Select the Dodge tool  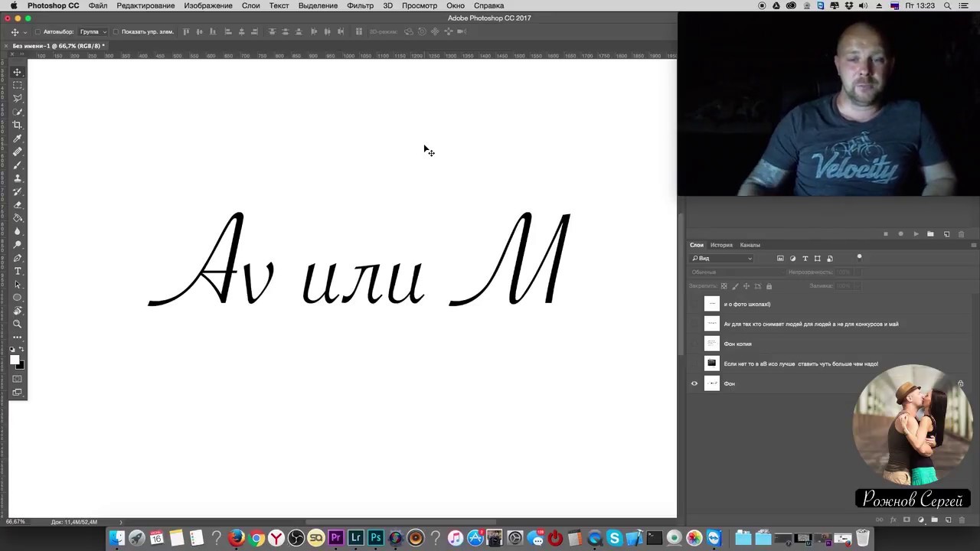17,245
